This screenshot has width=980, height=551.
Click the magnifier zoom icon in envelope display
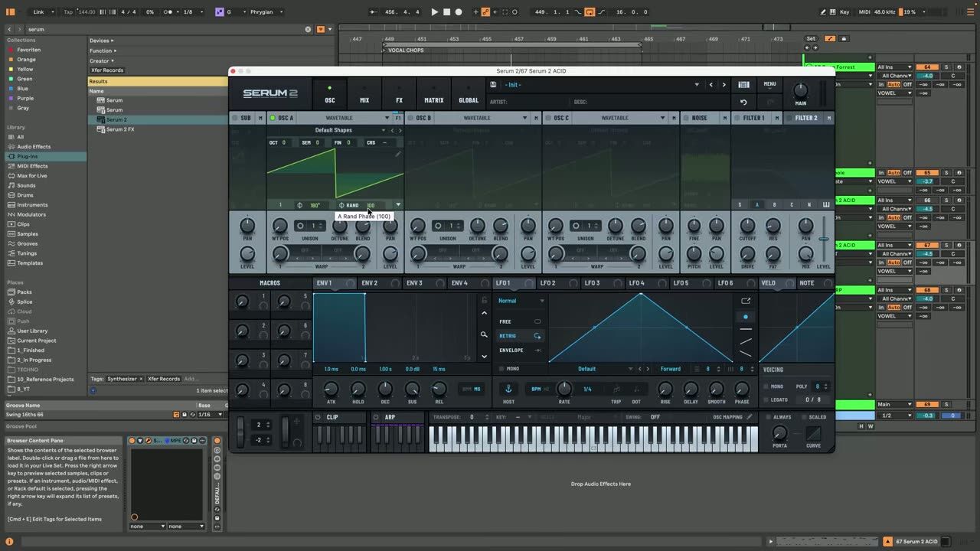(484, 334)
